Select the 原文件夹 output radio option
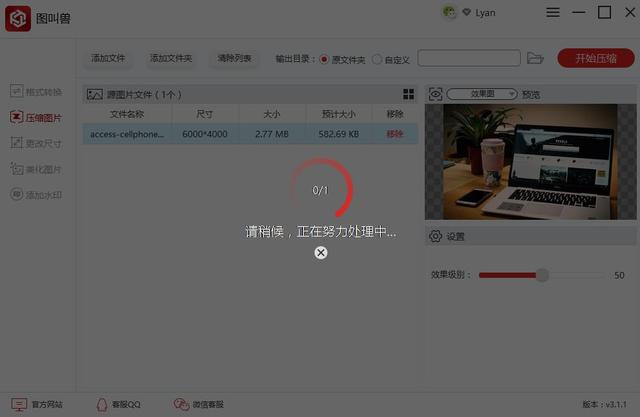The image size is (640, 417). click(324, 60)
